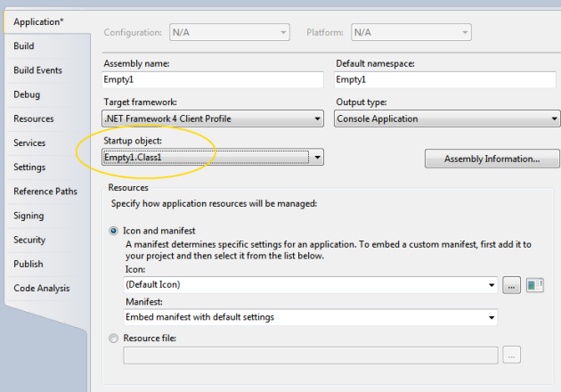Open the Build Events tab
561x392 pixels.
[x=38, y=70]
